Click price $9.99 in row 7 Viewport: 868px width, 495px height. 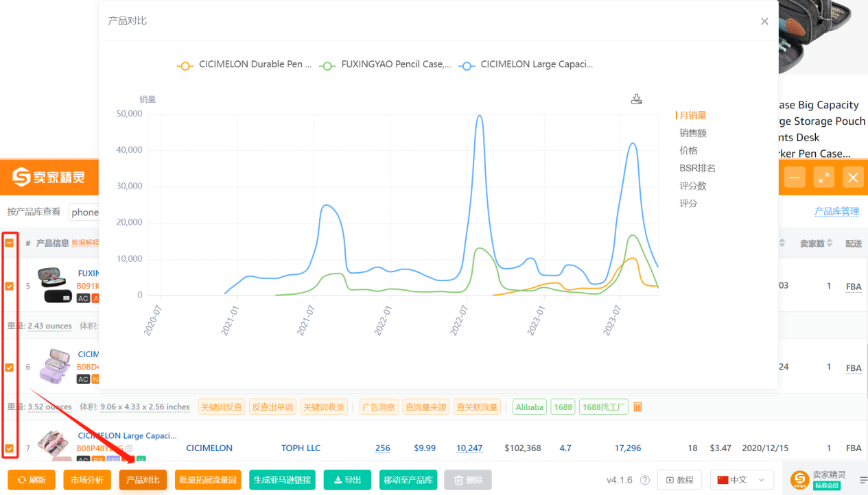(x=425, y=448)
